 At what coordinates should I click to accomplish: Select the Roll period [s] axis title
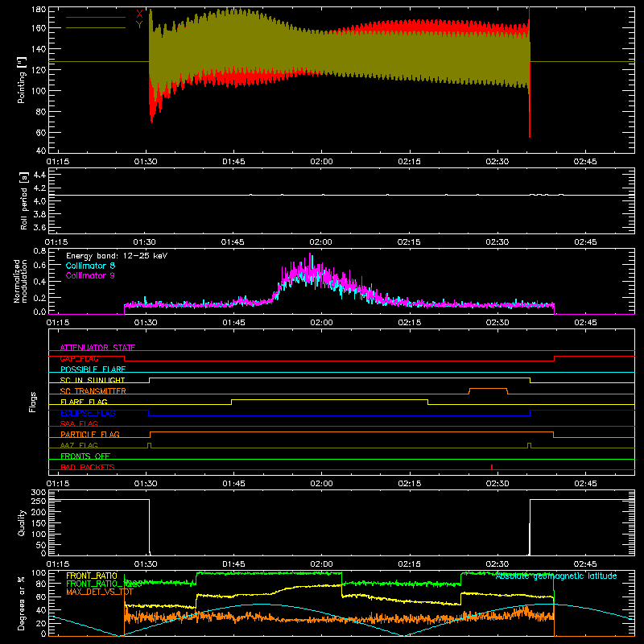(24, 200)
